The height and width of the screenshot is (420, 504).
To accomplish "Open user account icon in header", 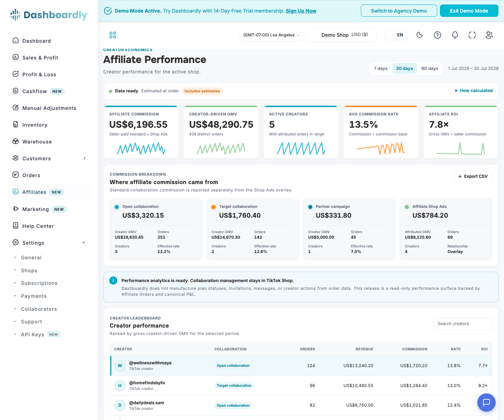I will coord(489,35).
